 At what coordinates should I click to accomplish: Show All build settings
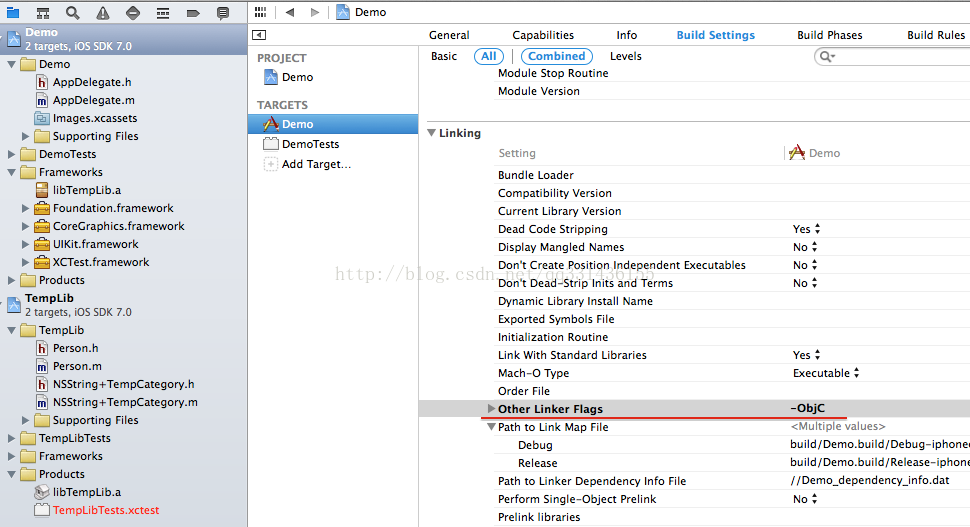489,56
